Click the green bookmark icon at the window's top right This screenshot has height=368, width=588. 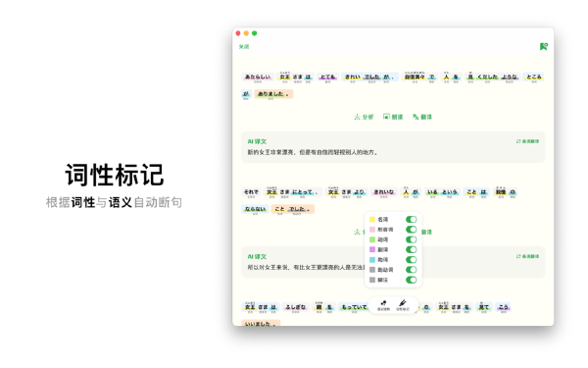click(x=543, y=46)
